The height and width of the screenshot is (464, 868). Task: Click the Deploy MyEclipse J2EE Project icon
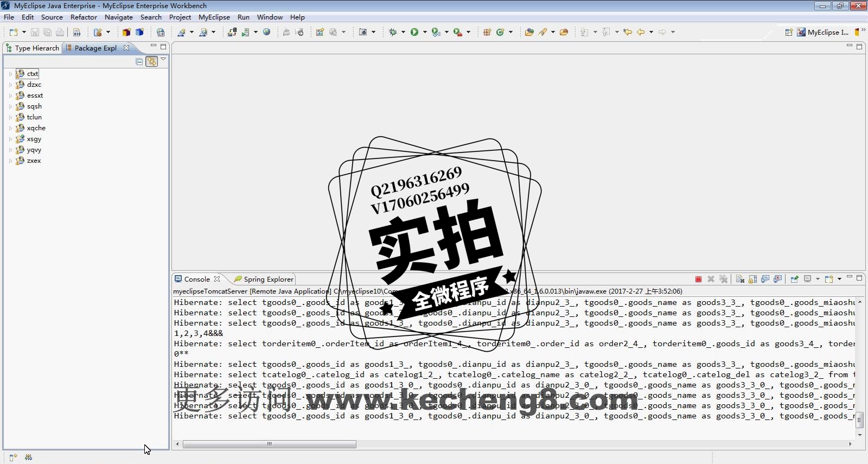tap(232, 32)
